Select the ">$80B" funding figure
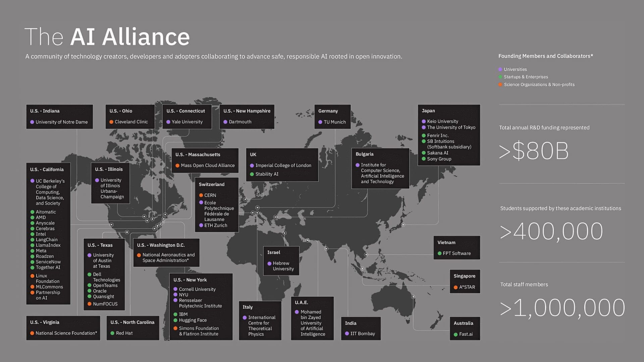This screenshot has height=362, width=644. point(534,151)
